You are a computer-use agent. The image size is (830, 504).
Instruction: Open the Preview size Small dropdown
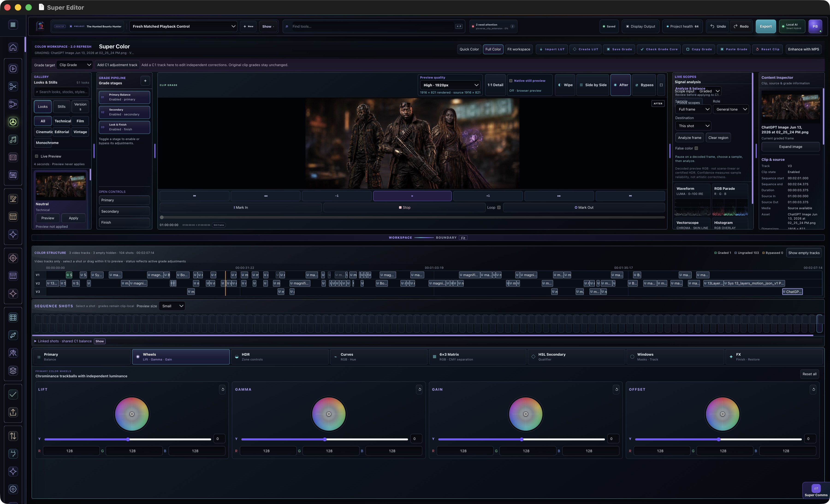click(172, 306)
